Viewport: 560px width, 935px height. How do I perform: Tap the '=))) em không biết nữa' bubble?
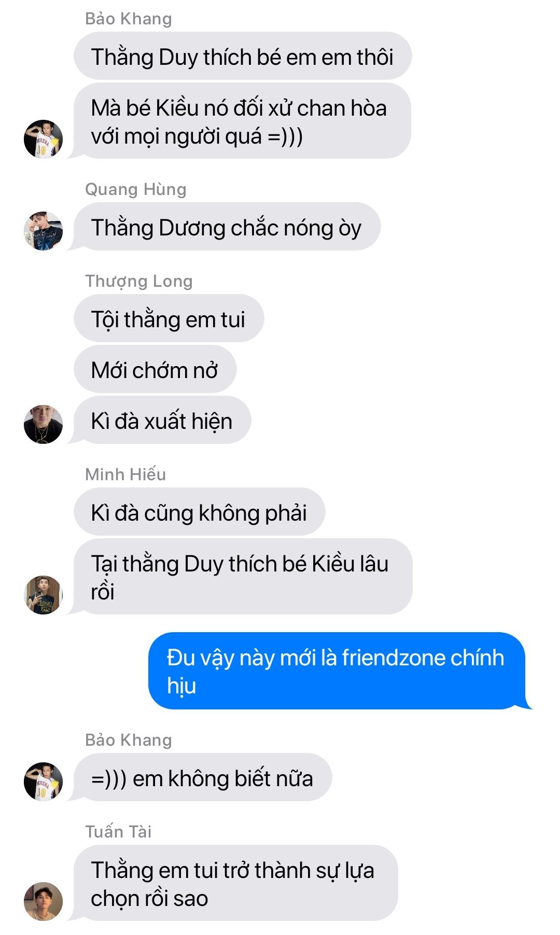click(x=203, y=777)
